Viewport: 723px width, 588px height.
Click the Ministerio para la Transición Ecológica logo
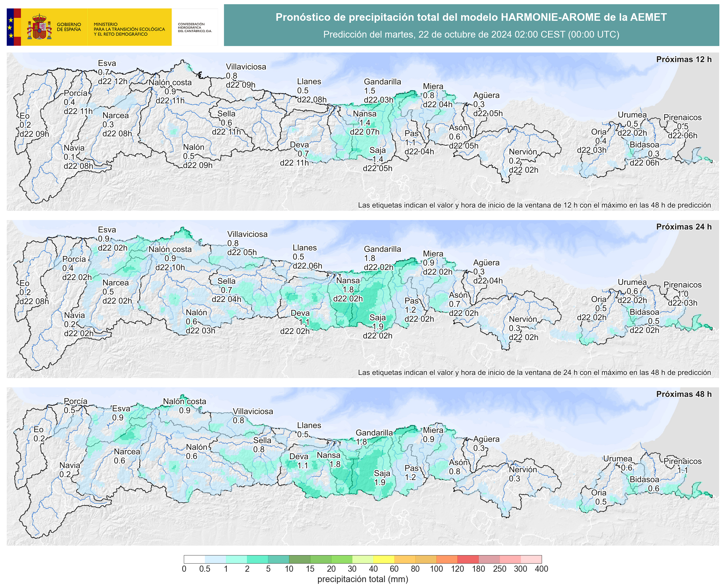pos(129,29)
